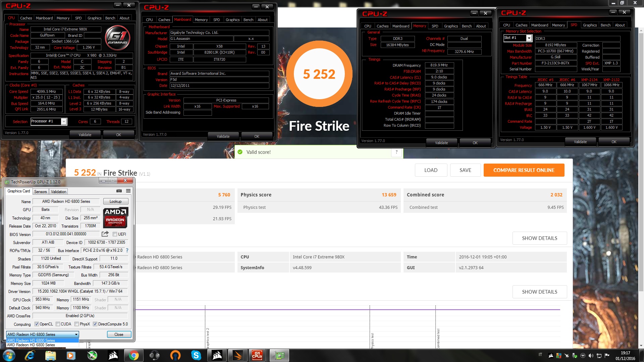Click the green arrow globe taskbar icon

tap(92, 355)
